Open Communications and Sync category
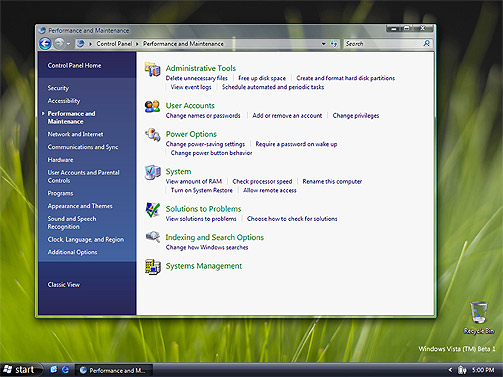Viewport: 503px width, 377px height. [x=83, y=147]
